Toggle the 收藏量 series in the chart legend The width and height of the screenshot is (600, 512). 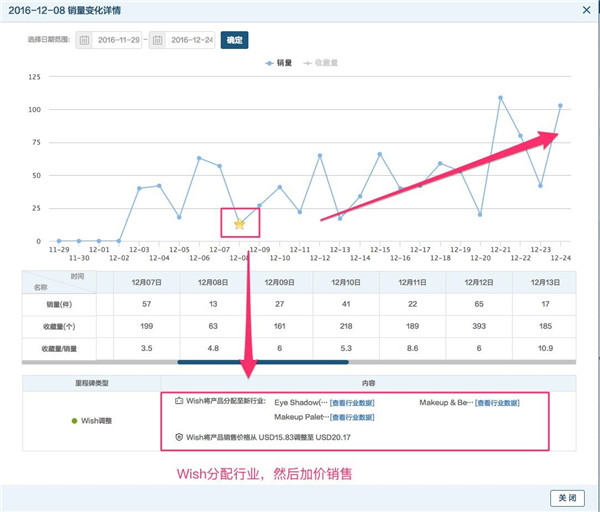[x=317, y=62]
